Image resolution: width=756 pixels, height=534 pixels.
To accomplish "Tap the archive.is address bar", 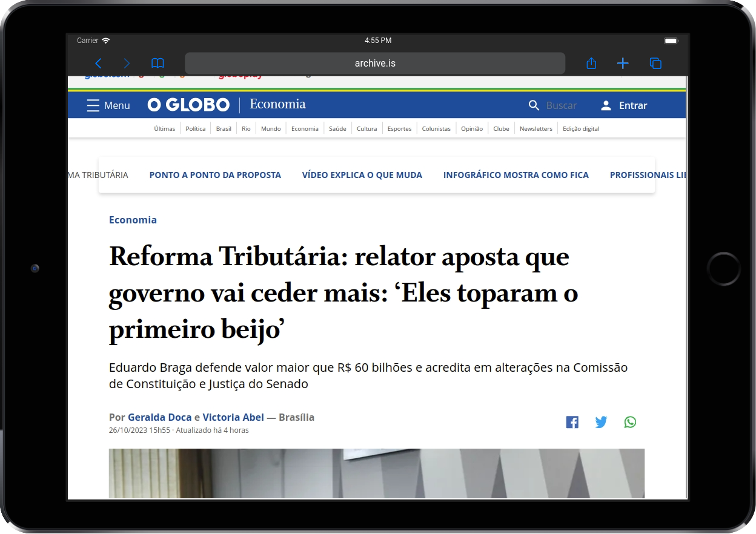I will (374, 63).
